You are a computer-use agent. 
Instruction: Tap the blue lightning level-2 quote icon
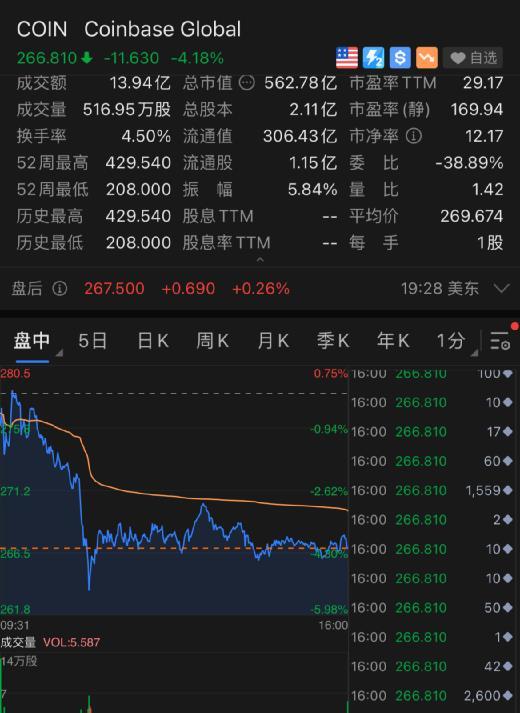pyautogui.click(x=374, y=58)
